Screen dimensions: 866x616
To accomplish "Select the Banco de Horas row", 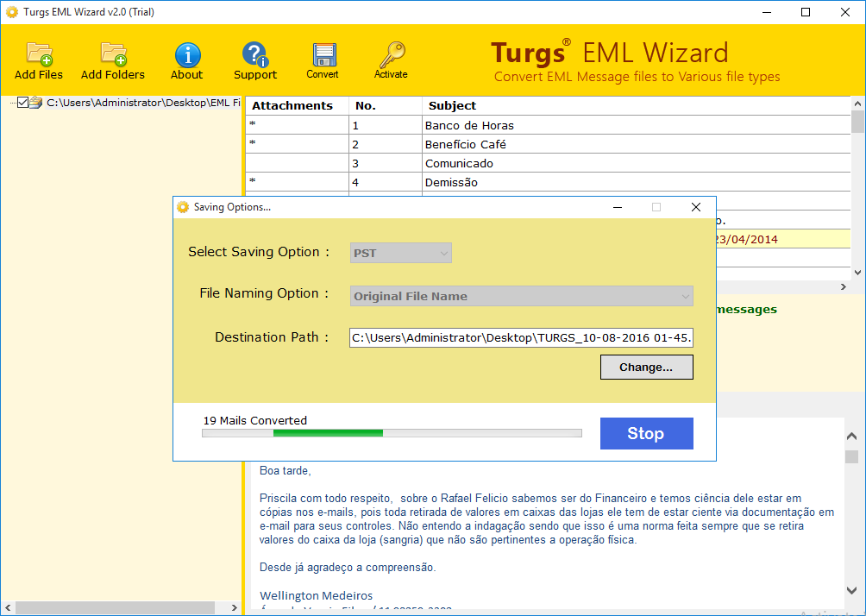I will pyautogui.click(x=548, y=125).
